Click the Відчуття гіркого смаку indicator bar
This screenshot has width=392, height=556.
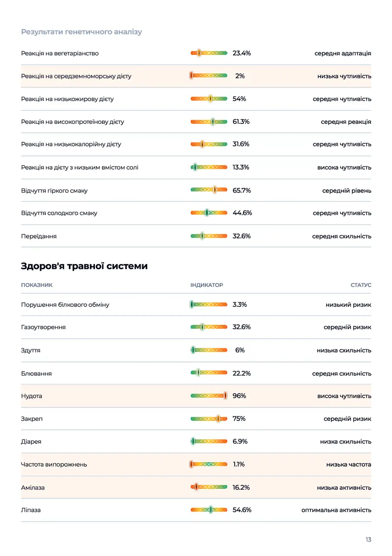tap(209, 190)
